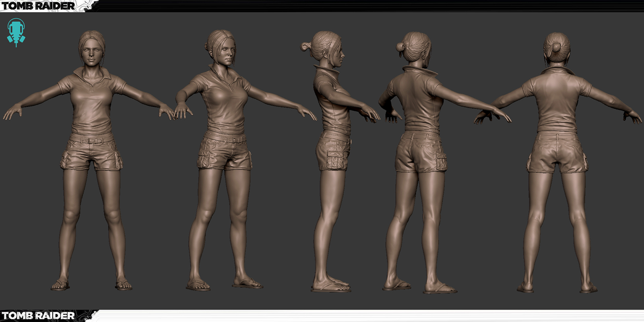Viewport: 644px width, 322px height.
Task: Select the three-quarter front view of the model
Action: click(246, 160)
